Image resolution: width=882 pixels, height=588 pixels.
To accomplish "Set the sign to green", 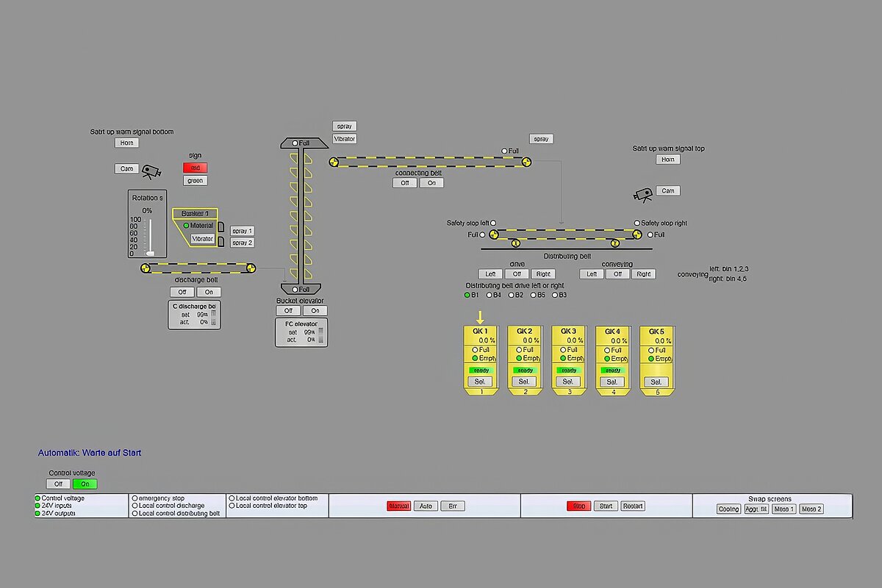I will 195,180.
